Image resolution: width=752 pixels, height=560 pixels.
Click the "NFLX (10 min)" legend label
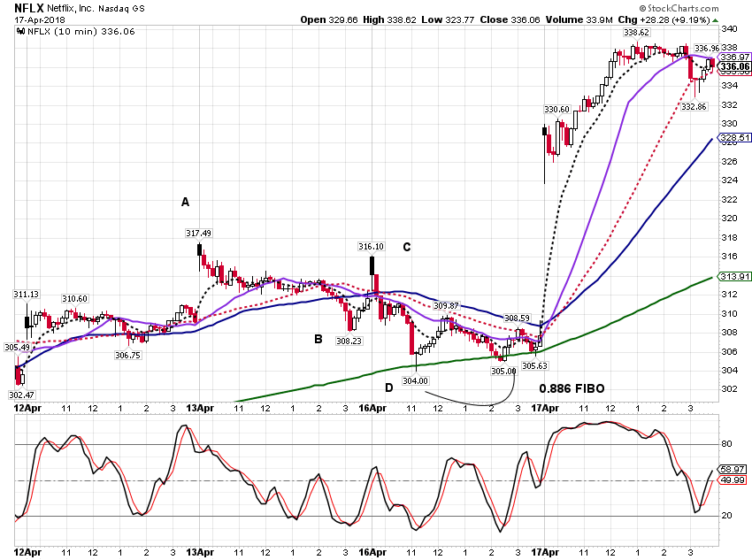pos(62,32)
